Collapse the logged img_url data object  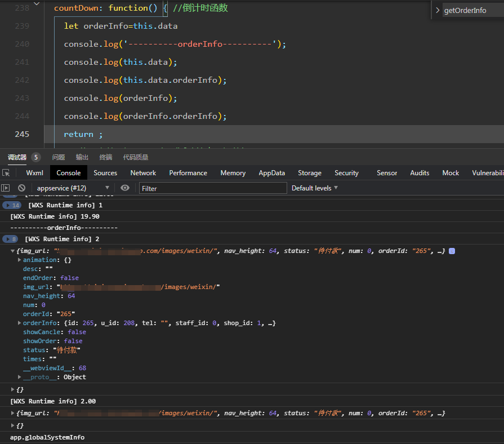pos(12,251)
